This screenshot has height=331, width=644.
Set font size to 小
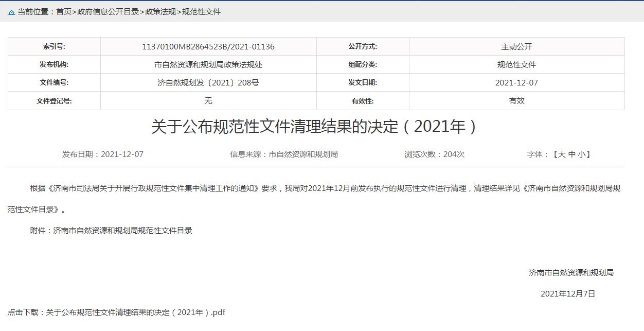click(x=581, y=154)
